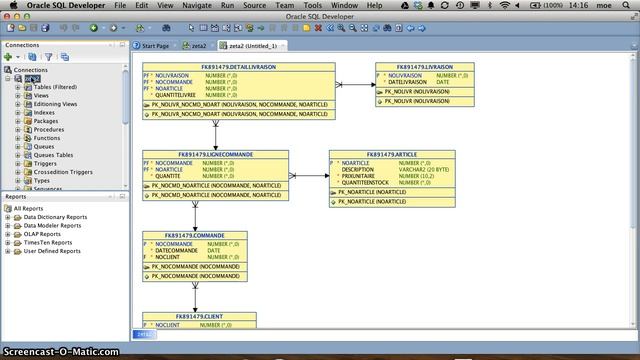Click the New Table diagram tool
The height and width of the screenshot is (360, 640).
203,28
